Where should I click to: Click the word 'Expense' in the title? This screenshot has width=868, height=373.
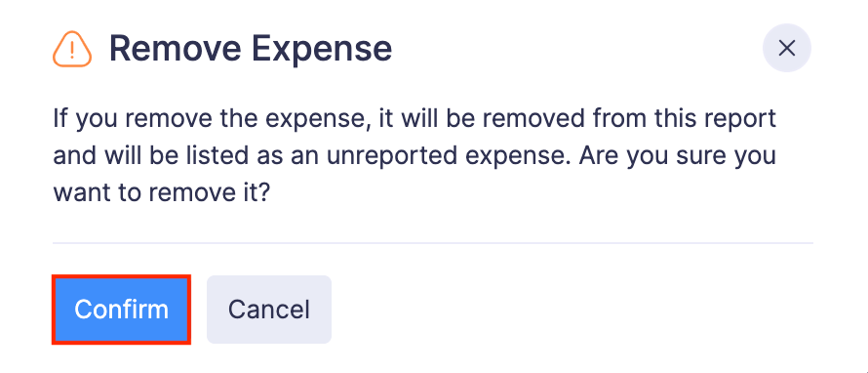pyautogui.click(x=322, y=49)
